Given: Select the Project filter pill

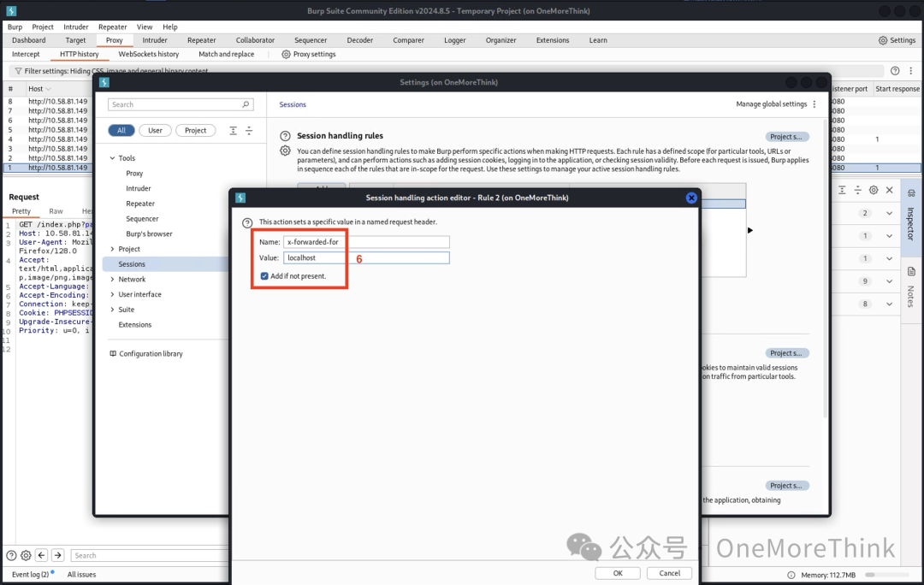Looking at the screenshot, I should pyautogui.click(x=196, y=131).
